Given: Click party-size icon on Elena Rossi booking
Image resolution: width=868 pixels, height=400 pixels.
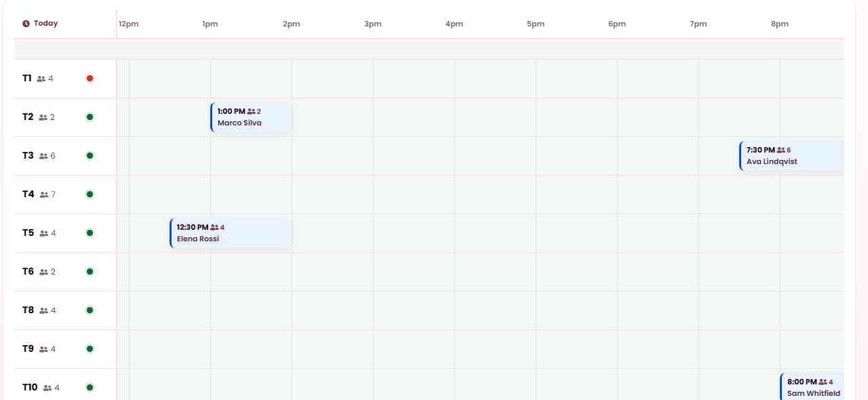Looking at the screenshot, I should (x=214, y=227).
